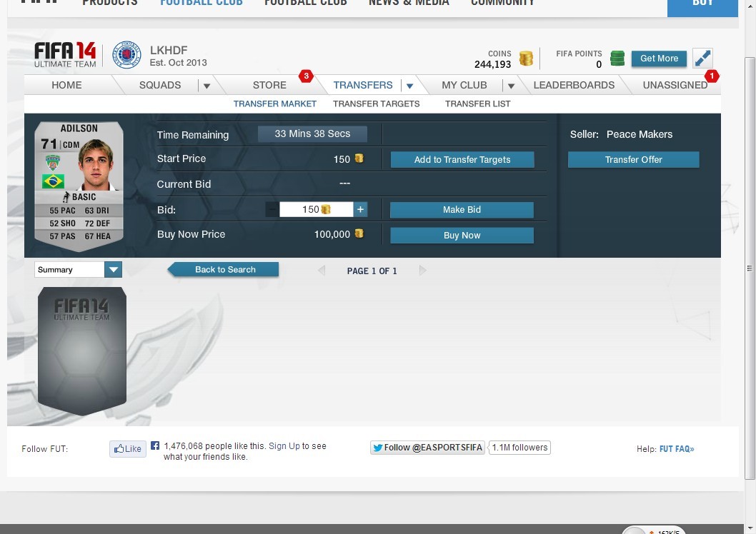
Task: Expand the My Club dropdown arrow
Action: pyautogui.click(x=511, y=86)
